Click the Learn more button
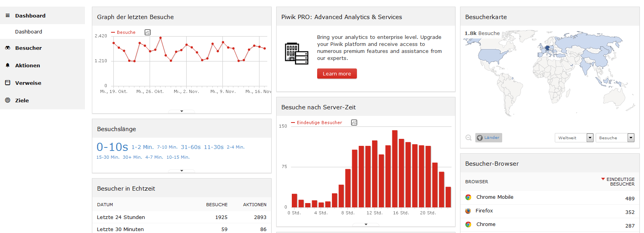 [x=337, y=74]
